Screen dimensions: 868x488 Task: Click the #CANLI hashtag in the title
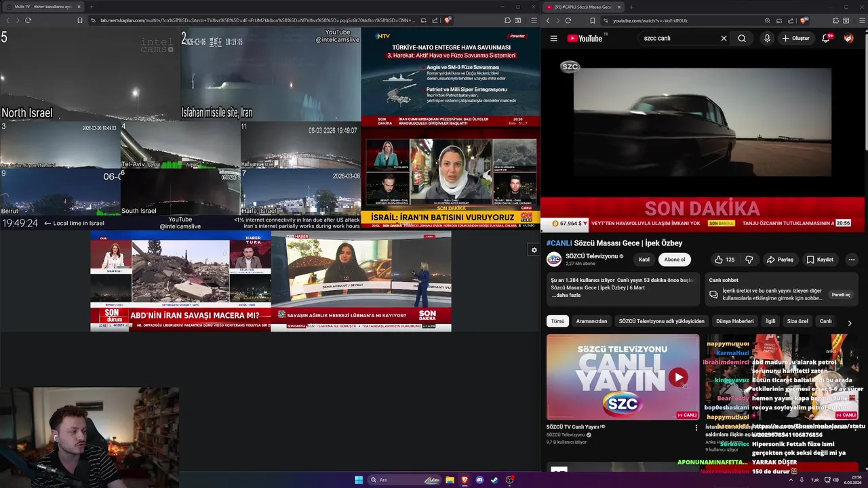click(559, 243)
